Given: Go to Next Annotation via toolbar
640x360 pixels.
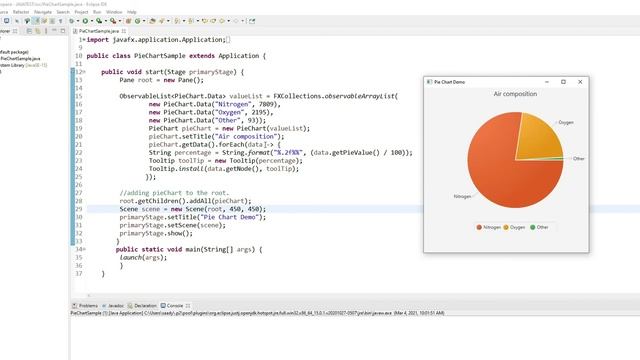Looking at the screenshot, I should click(x=177, y=21).
